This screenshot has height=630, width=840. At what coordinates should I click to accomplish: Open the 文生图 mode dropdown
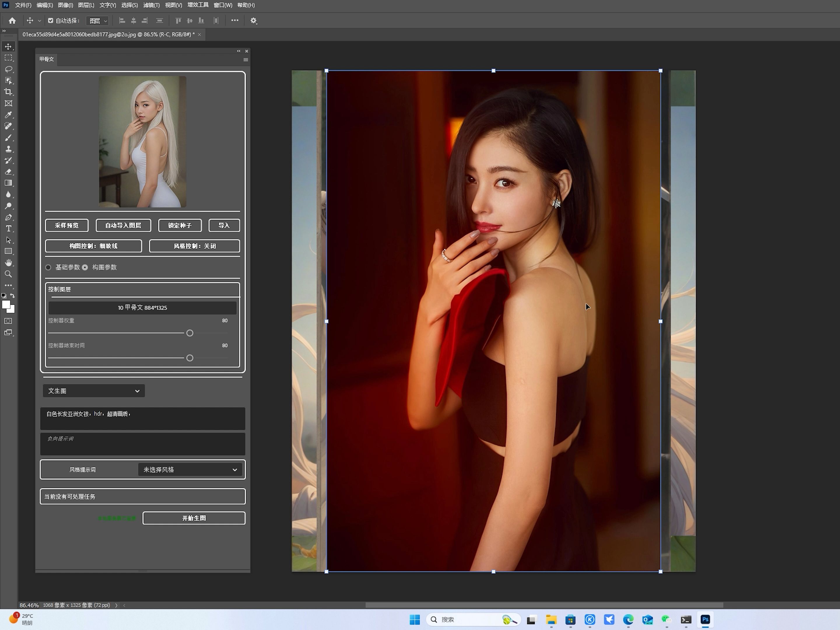(x=94, y=391)
